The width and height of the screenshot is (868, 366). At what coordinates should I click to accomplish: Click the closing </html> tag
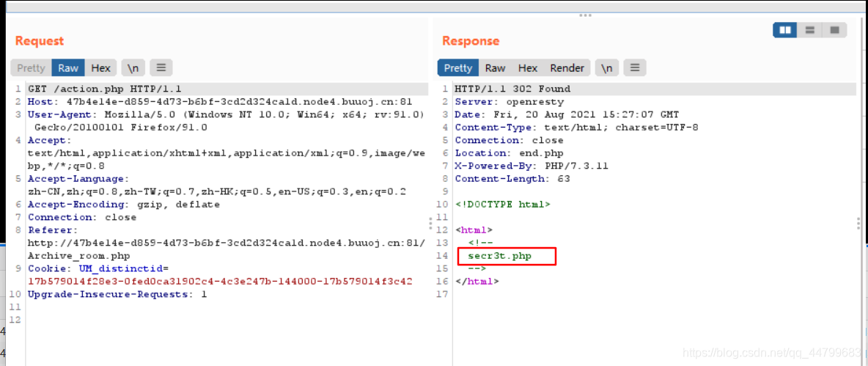click(477, 281)
